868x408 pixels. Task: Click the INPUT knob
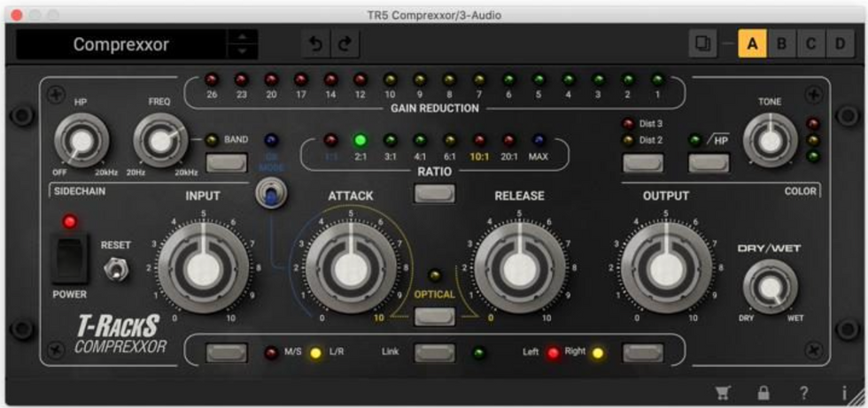coord(203,269)
